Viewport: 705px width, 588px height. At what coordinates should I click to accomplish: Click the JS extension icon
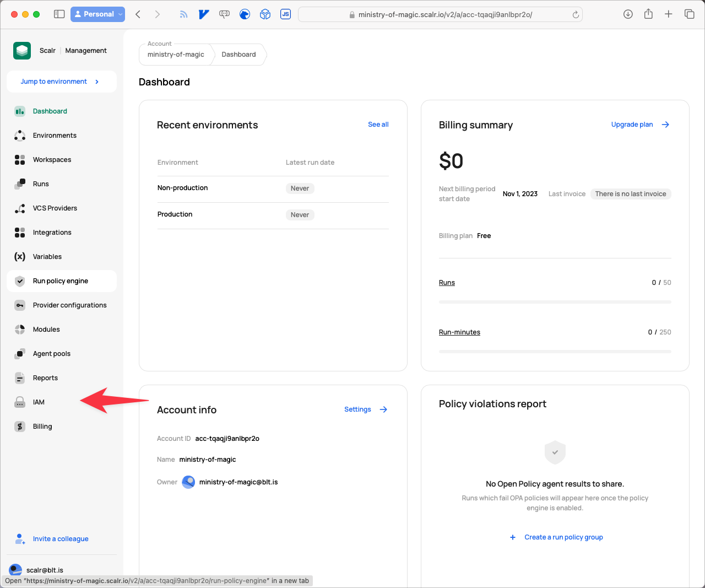(285, 14)
